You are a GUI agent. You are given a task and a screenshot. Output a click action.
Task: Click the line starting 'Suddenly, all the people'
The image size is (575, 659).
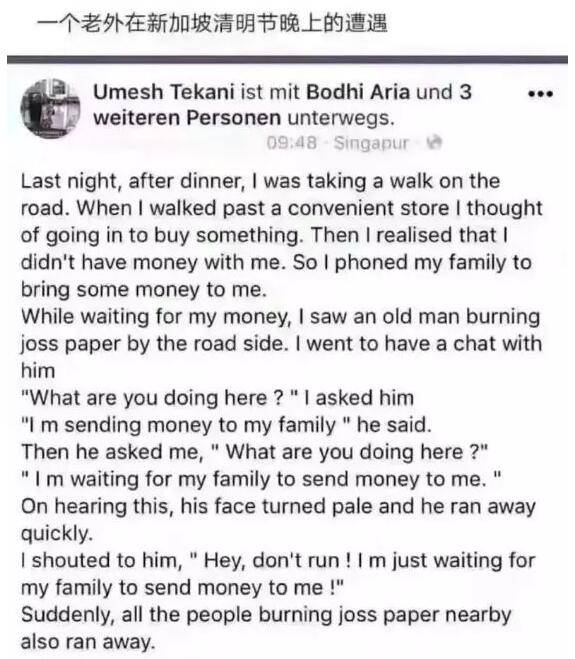(266, 615)
